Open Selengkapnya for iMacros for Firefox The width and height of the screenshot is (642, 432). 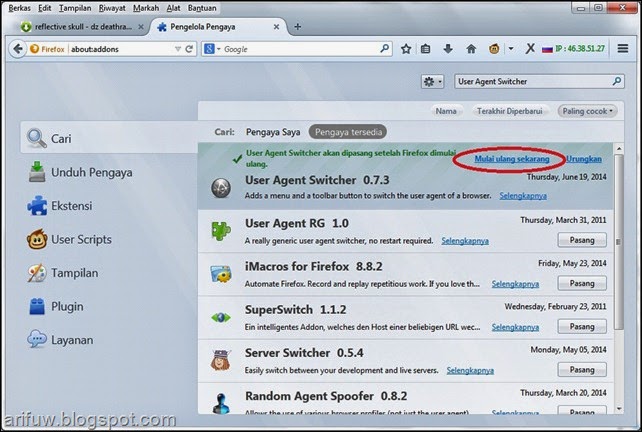(515, 284)
